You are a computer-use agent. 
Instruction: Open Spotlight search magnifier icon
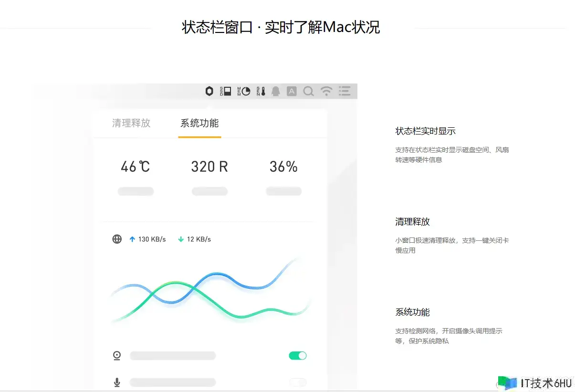click(x=309, y=91)
